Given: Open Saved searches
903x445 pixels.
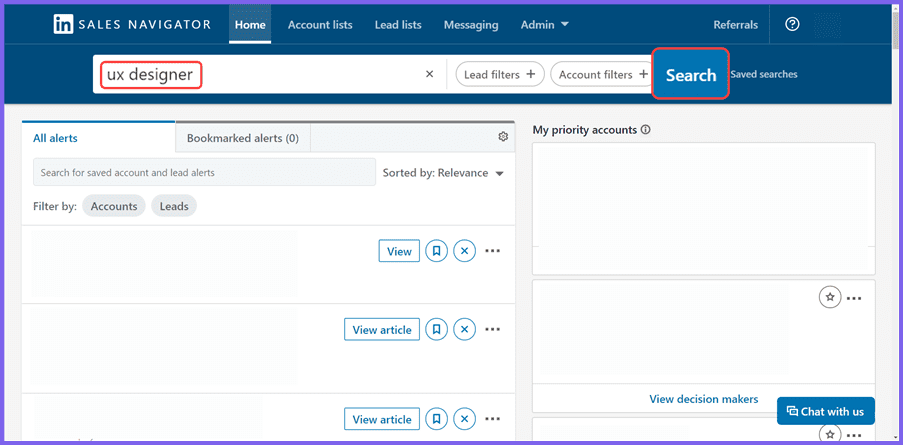Looking at the screenshot, I should (x=764, y=74).
